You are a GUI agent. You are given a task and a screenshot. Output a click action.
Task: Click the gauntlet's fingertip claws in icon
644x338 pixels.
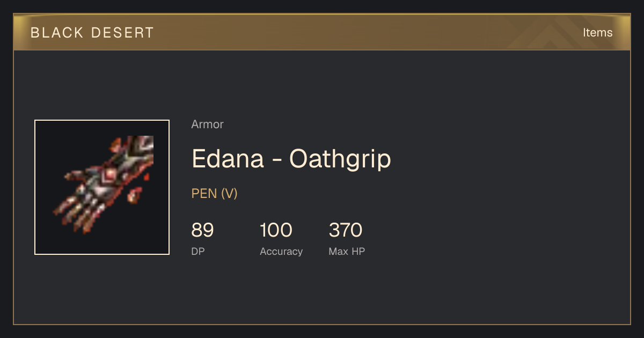[75, 217]
